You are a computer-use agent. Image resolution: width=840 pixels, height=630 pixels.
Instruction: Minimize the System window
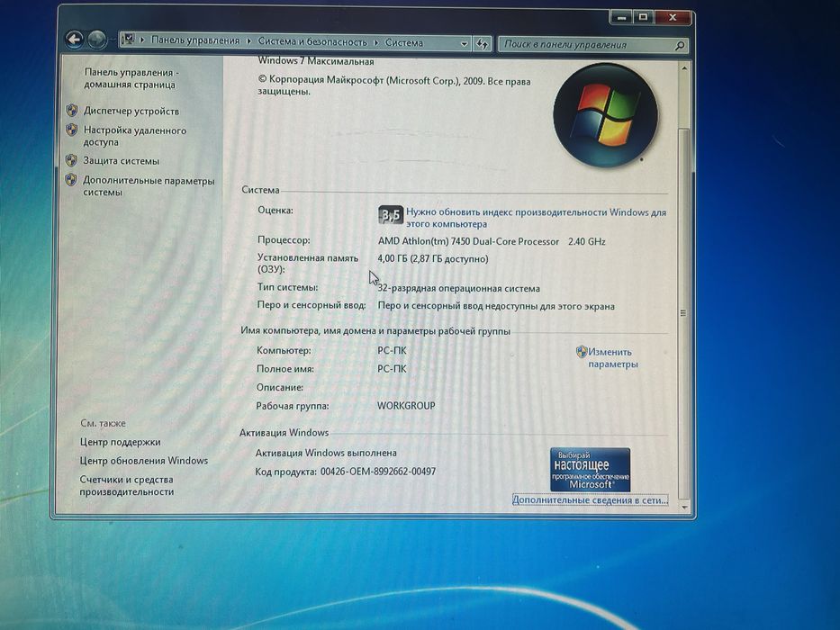(621, 17)
